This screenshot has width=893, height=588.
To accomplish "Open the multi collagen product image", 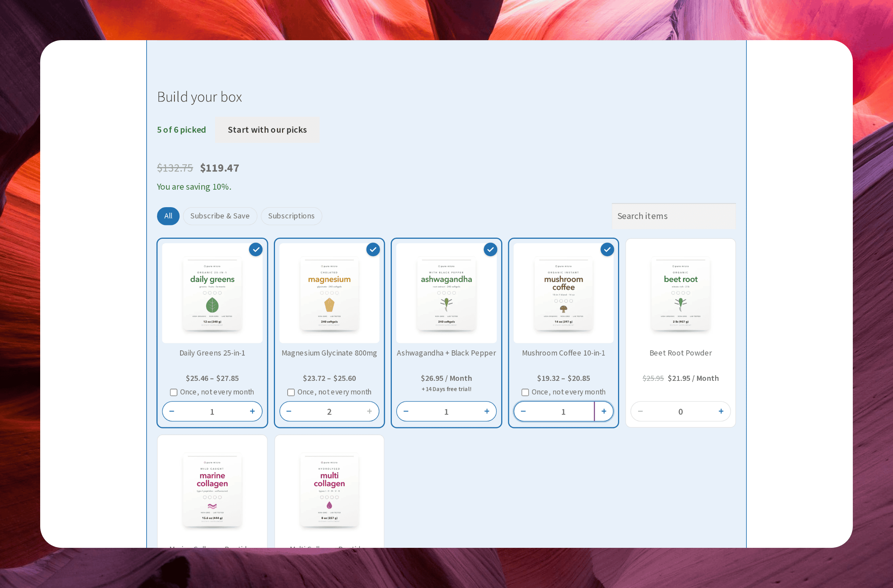I will point(329,489).
